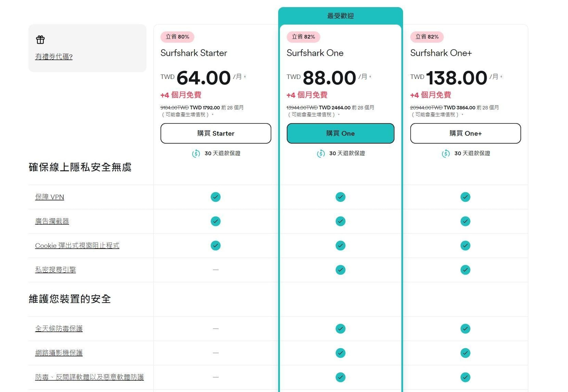Click Starter checkmark in 保障 VPN row
568x392 pixels.
215,197
